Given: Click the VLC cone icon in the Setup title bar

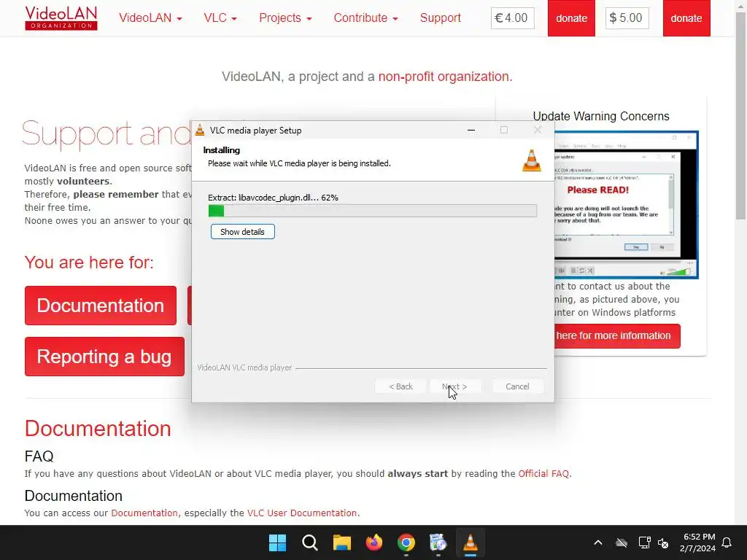Looking at the screenshot, I should click(x=200, y=130).
